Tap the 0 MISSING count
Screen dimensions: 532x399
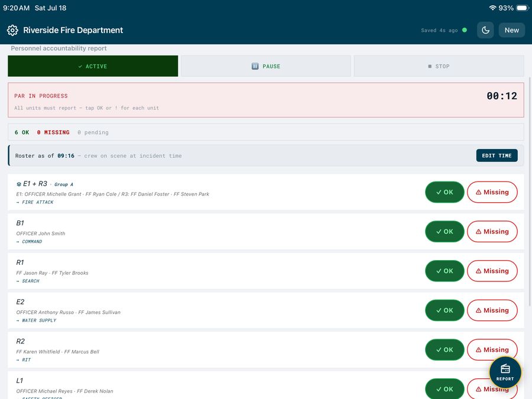53,132
